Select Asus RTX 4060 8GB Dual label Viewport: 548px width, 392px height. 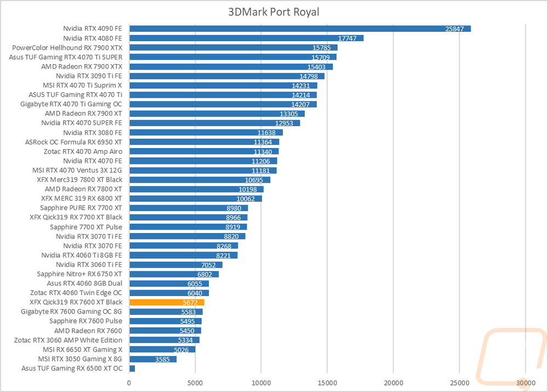(x=84, y=283)
